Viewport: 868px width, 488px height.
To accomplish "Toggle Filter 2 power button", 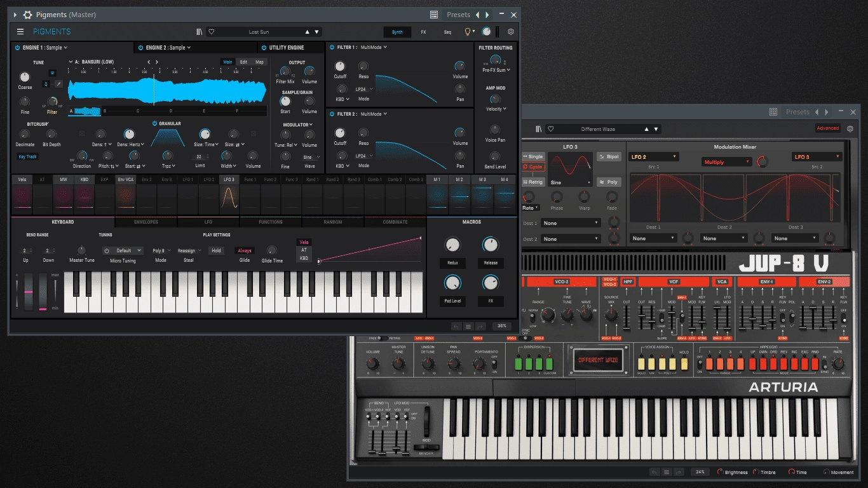I will [332, 114].
